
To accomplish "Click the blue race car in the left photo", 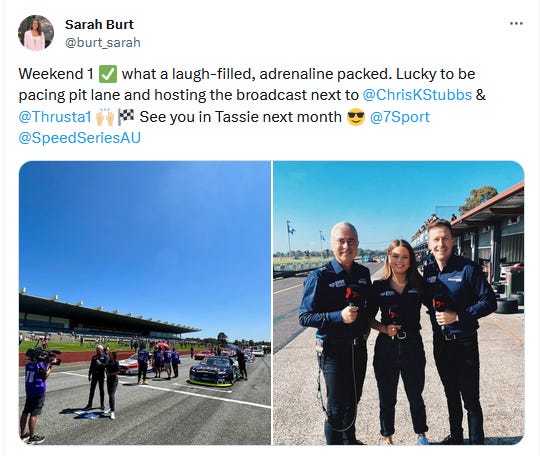I will (214, 371).
